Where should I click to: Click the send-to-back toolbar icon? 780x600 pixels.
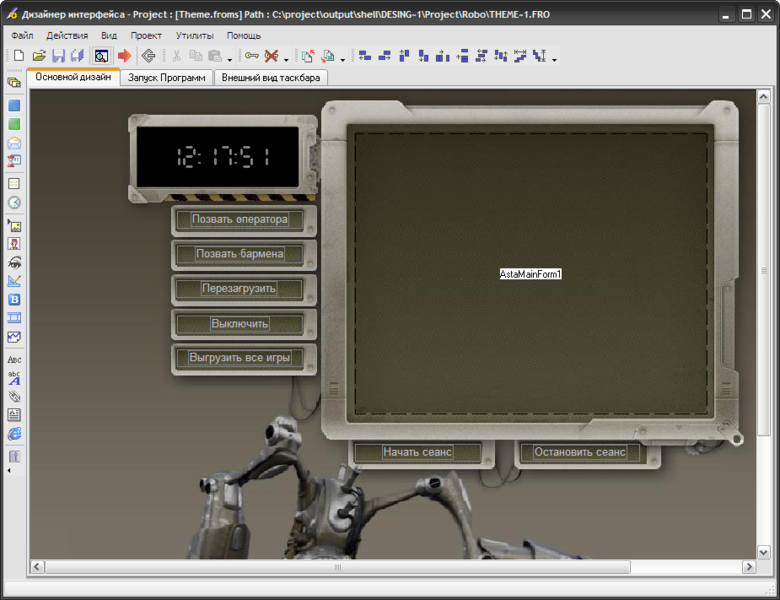point(328,56)
